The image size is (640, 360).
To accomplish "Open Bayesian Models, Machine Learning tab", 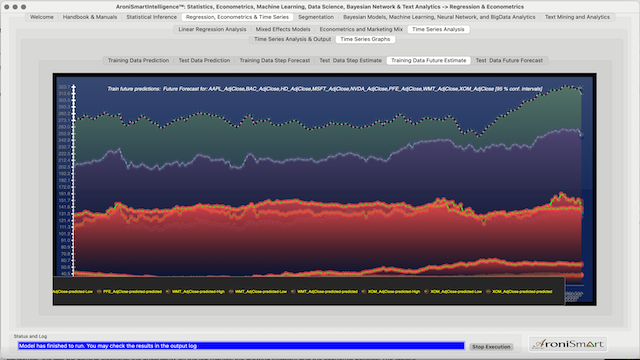I will (x=439, y=17).
